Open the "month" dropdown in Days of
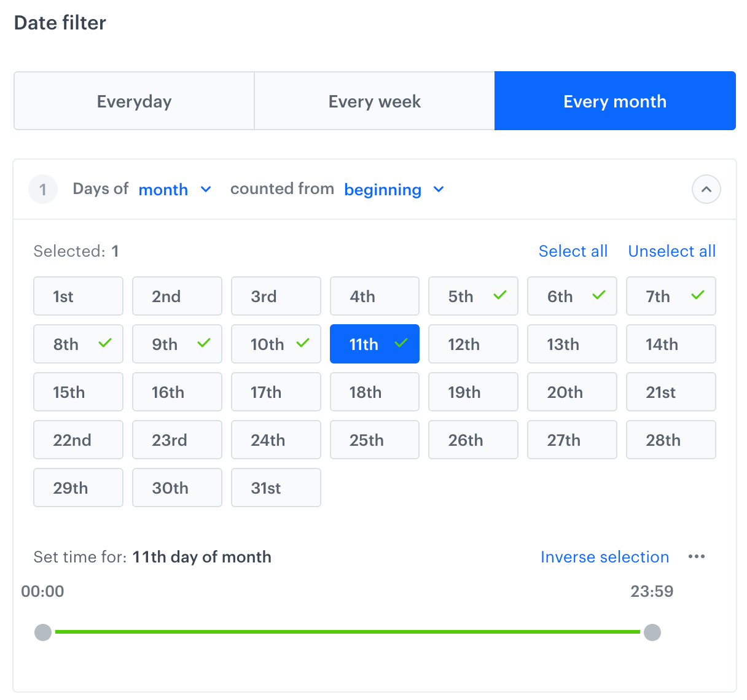The width and height of the screenshot is (747, 700). [x=175, y=189]
